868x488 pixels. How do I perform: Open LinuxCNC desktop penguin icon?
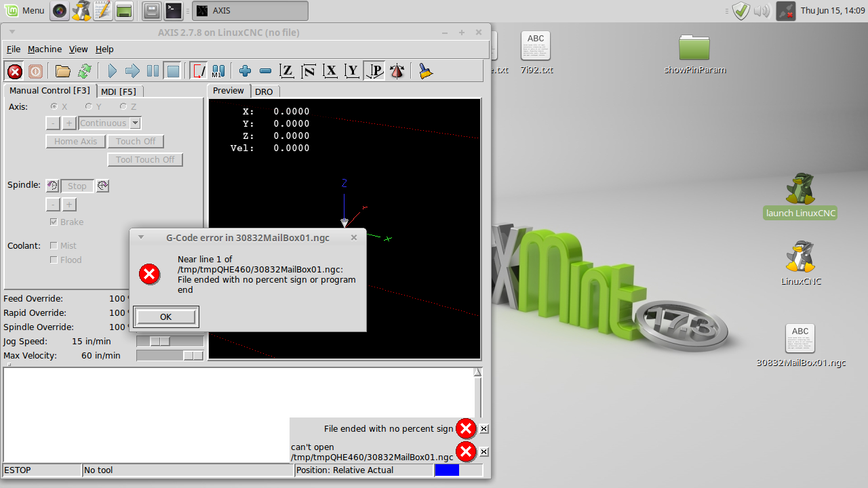click(800, 264)
